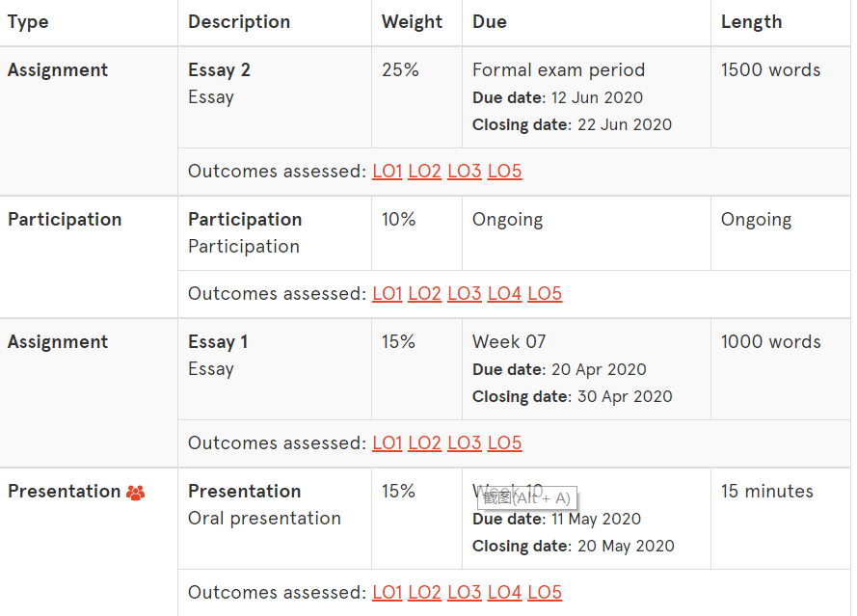Screen dimensions: 857x616
Task: Open LO2 link in Essay 1 outcomes
Action: pos(424,443)
